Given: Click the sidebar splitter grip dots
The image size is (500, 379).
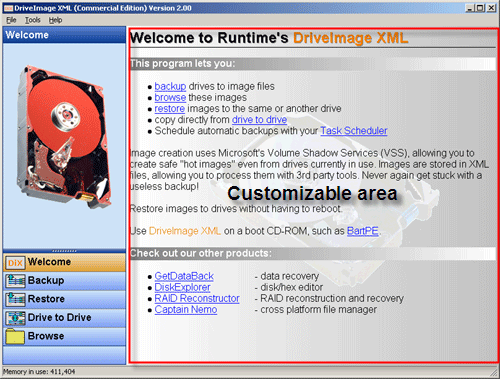Looking at the screenshot, I should click(x=64, y=251).
